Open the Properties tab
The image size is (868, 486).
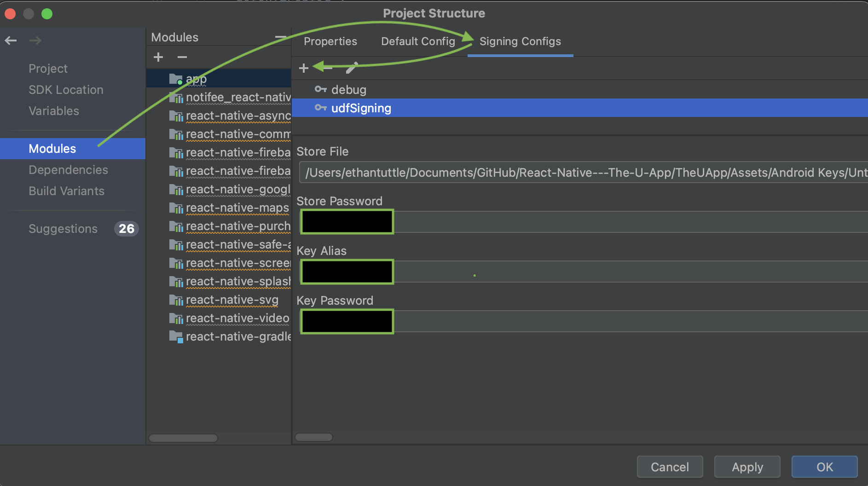pos(330,41)
